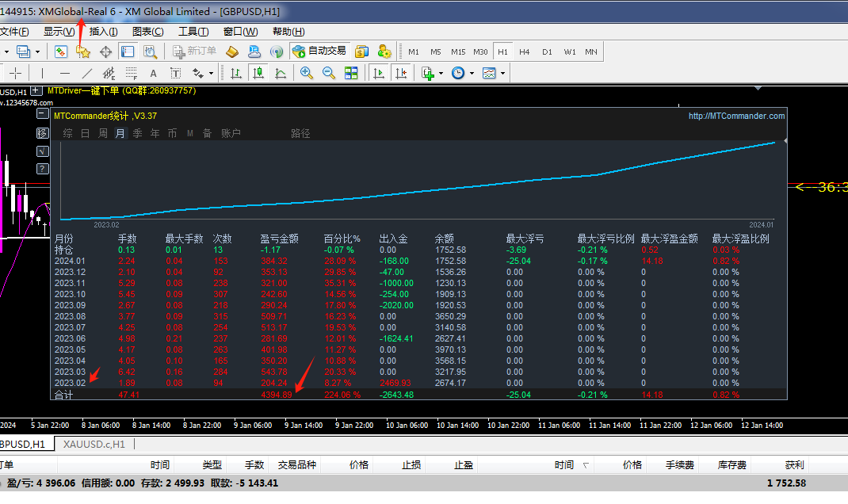Select the crosshair cursor tool
Viewport: 848px width, 504px height.
pos(16,73)
